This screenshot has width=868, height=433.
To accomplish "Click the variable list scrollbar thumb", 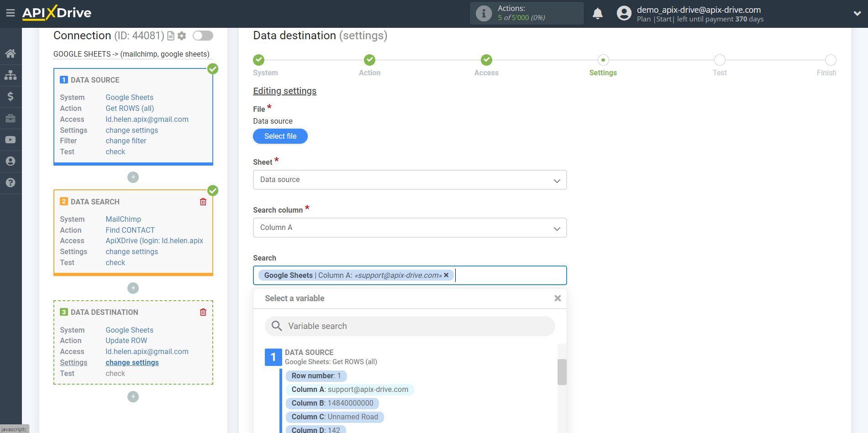I will pos(562,372).
